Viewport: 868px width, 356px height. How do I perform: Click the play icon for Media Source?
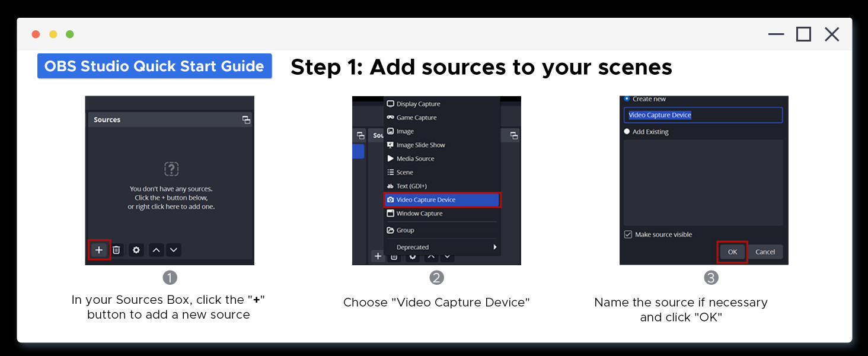point(391,158)
